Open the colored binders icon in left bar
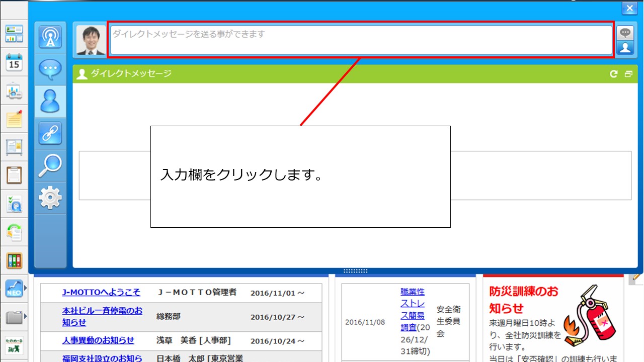 14,260
